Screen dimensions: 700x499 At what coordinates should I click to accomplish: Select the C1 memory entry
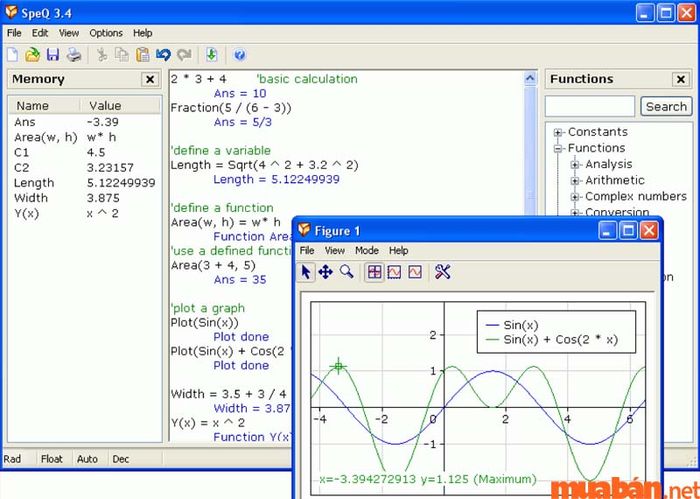pos(85,152)
